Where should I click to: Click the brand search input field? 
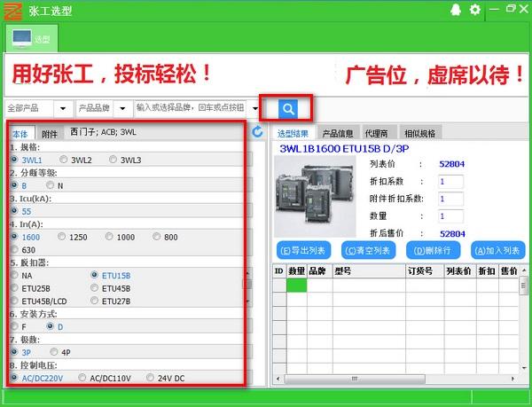pyautogui.click(x=191, y=108)
